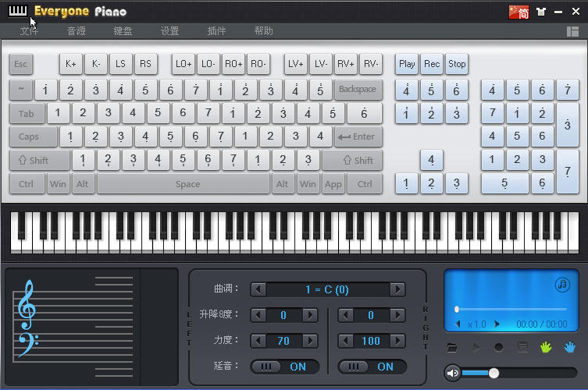Click the LV+ key
The width and height of the screenshot is (588, 390).
[x=295, y=64]
